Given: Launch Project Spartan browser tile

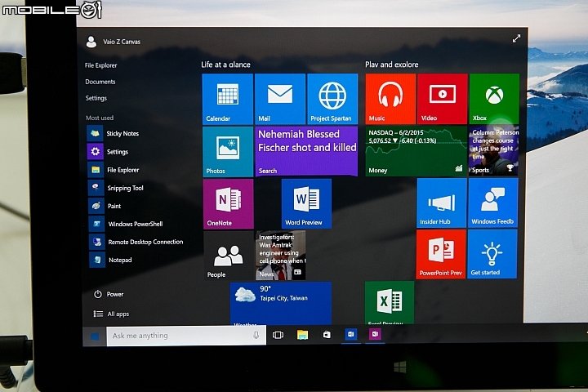Looking at the screenshot, I should click(x=332, y=99).
